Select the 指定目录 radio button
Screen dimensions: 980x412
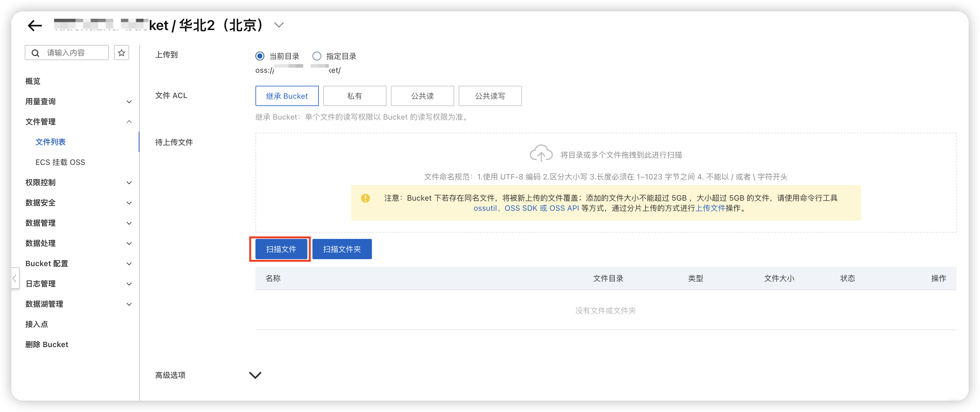pos(317,56)
